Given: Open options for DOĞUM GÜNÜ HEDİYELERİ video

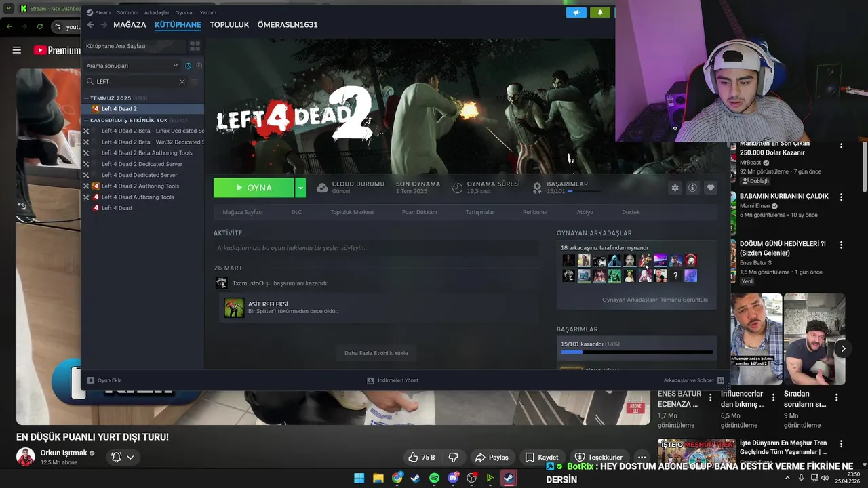Looking at the screenshot, I should point(842,245).
